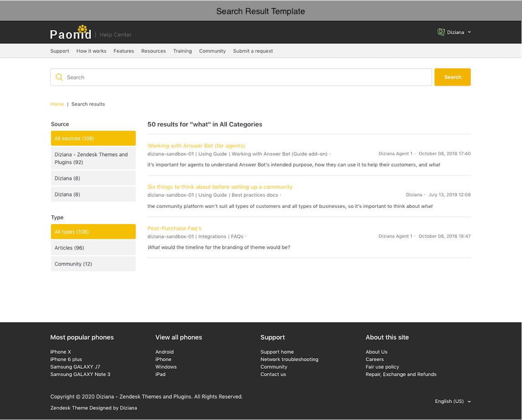The width and height of the screenshot is (522, 420).
Task: Filter results by Community (12)
Action: (x=93, y=264)
